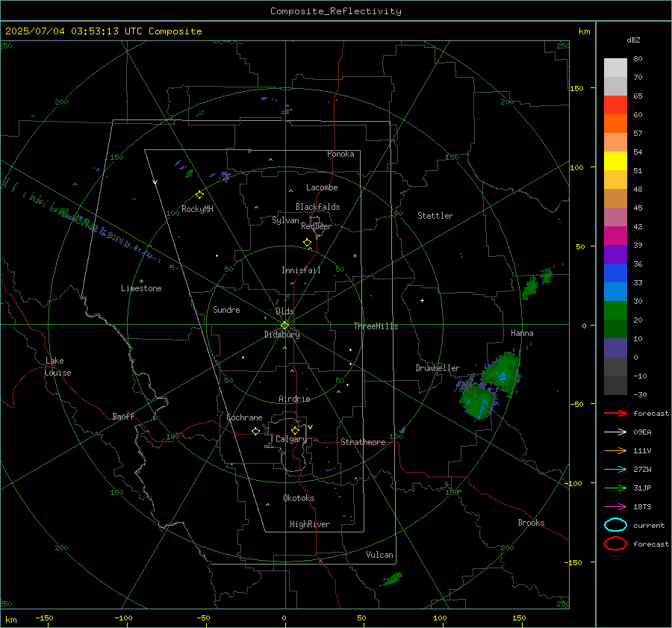Click the yellow 51 dBZ color swatch
672x628 pixels.
[615, 161]
